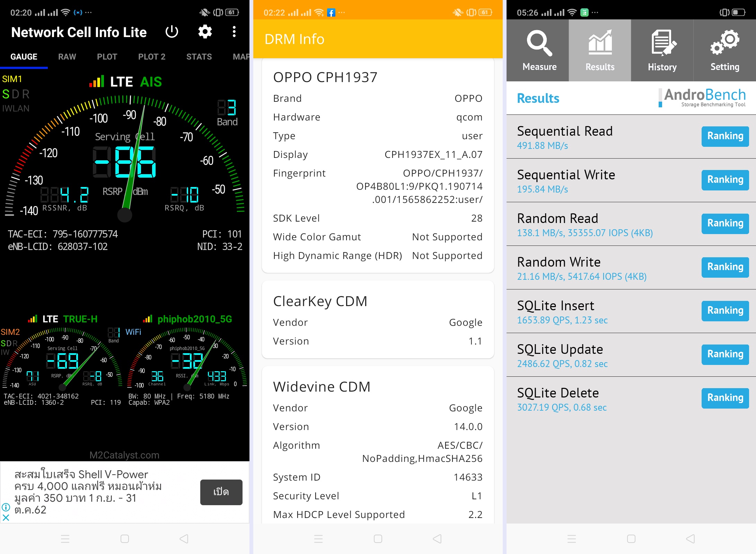Image resolution: width=756 pixels, height=554 pixels.
Task: View ranking for Random Write
Action: pyautogui.click(x=725, y=267)
